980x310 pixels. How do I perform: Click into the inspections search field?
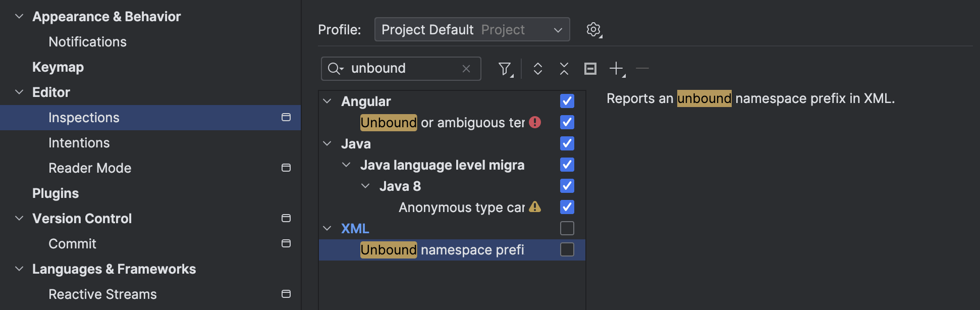tap(404, 69)
